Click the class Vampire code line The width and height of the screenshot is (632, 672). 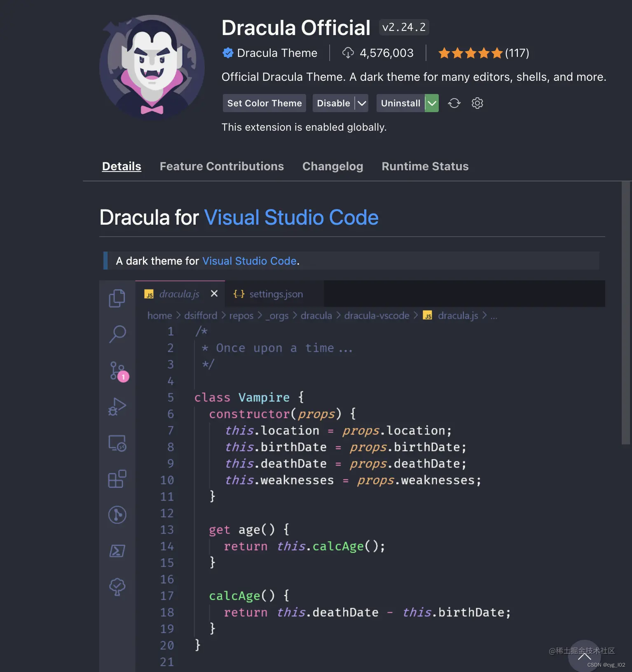[249, 397]
